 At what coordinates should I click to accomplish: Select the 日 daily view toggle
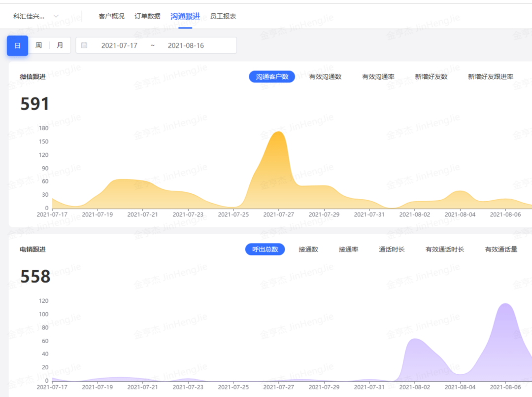coord(17,45)
